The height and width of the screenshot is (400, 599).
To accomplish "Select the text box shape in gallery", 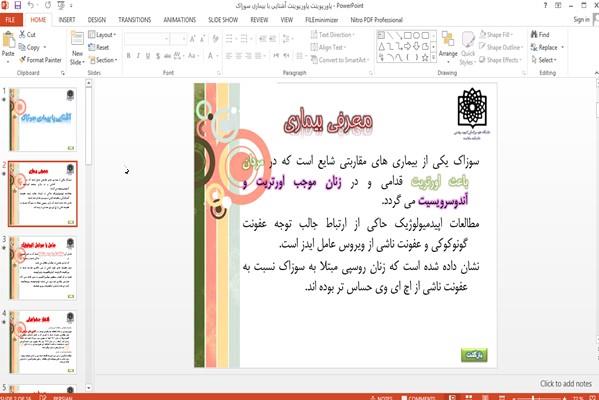I will coord(381,36).
